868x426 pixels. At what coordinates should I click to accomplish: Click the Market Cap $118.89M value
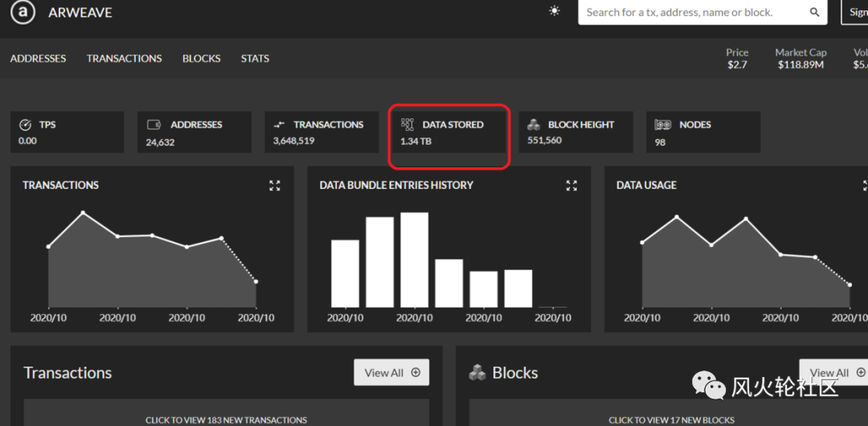800,65
